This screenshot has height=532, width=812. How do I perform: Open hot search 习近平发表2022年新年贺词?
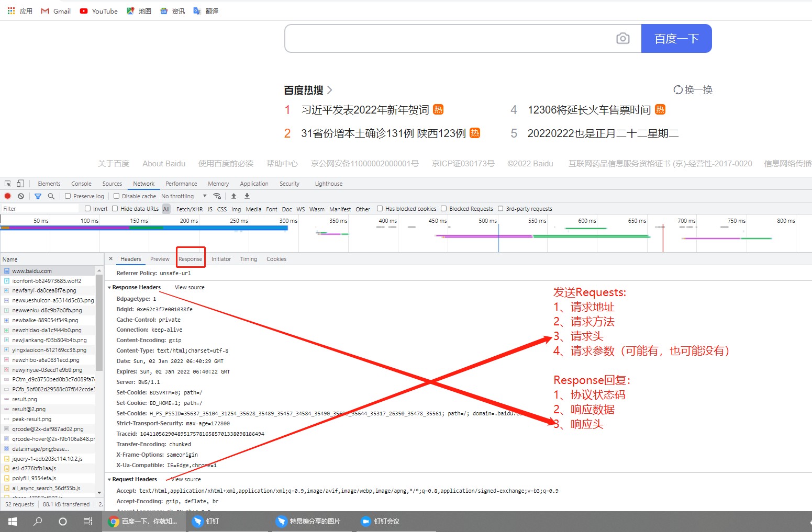click(365, 110)
